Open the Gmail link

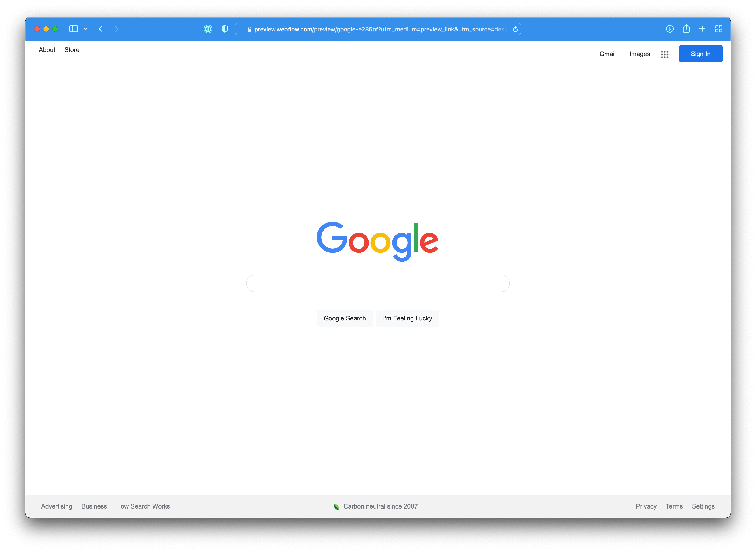click(x=608, y=54)
